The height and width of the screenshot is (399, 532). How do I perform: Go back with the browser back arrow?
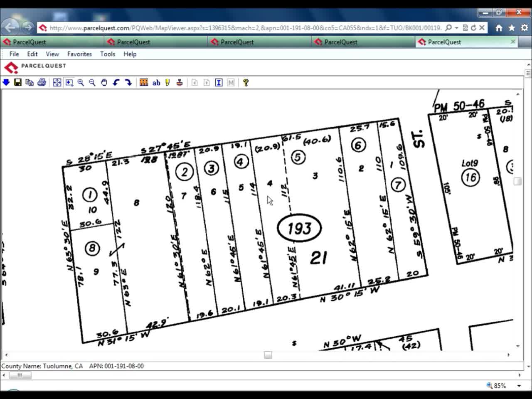click(11, 27)
